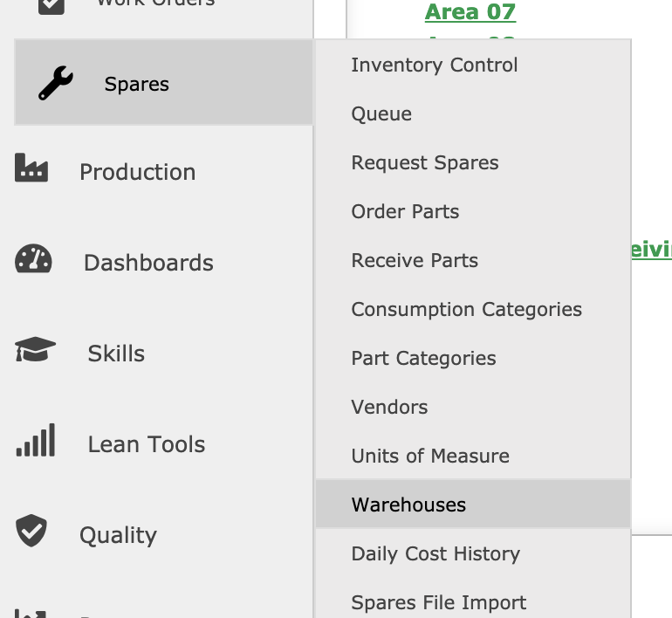
Task: Follow the Area 07 green link
Action: click(470, 12)
